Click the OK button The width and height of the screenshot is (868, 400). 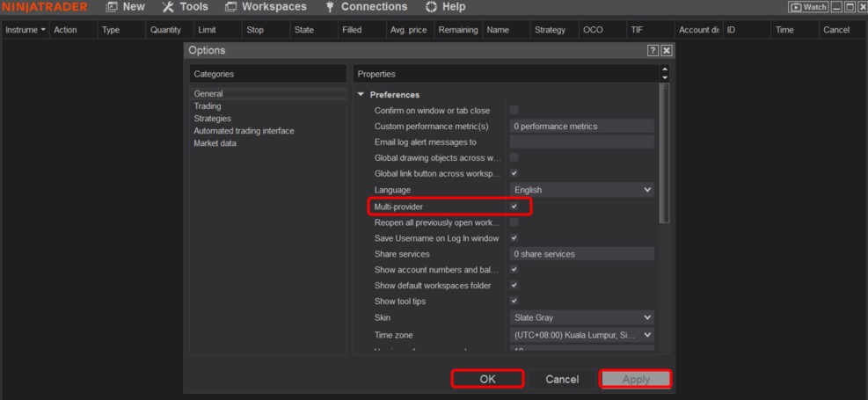(x=488, y=379)
